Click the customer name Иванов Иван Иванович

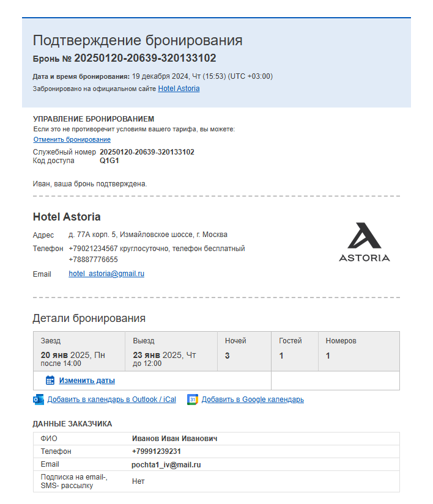[175, 439]
